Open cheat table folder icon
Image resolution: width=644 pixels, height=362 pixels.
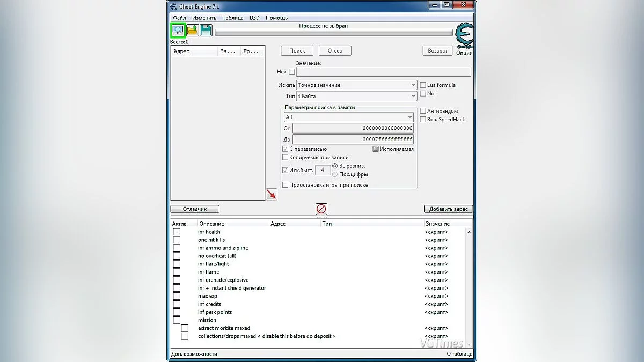coord(192,30)
